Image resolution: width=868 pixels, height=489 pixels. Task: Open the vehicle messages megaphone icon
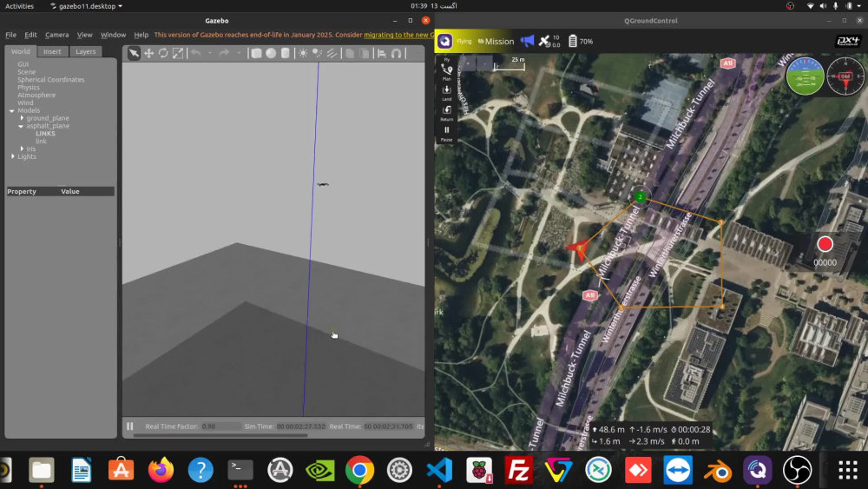click(527, 41)
